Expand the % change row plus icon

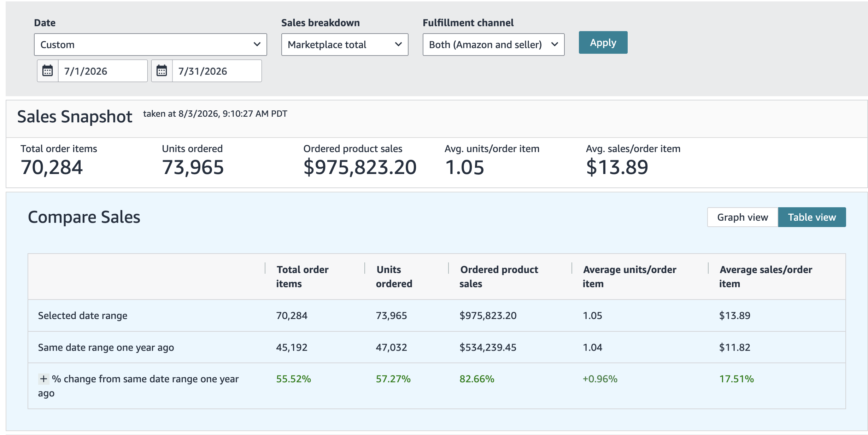(43, 379)
